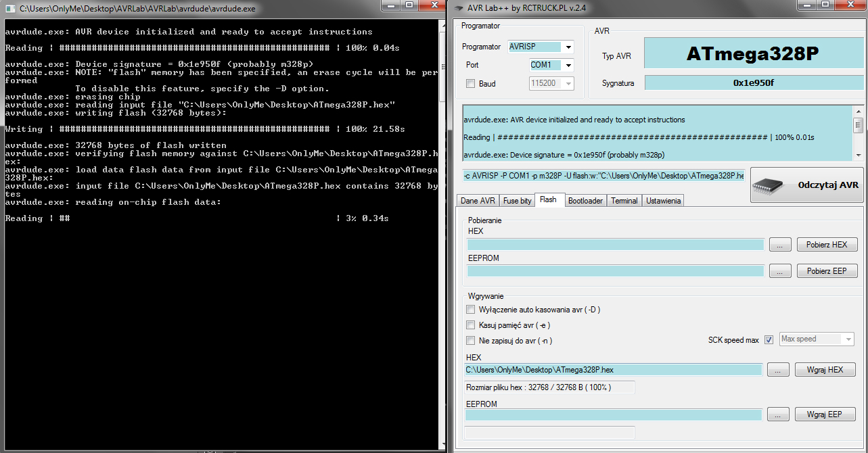The image size is (868, 453).
Task: Click the Pobieranie EEPROM path field
Action: coord(616,271)
